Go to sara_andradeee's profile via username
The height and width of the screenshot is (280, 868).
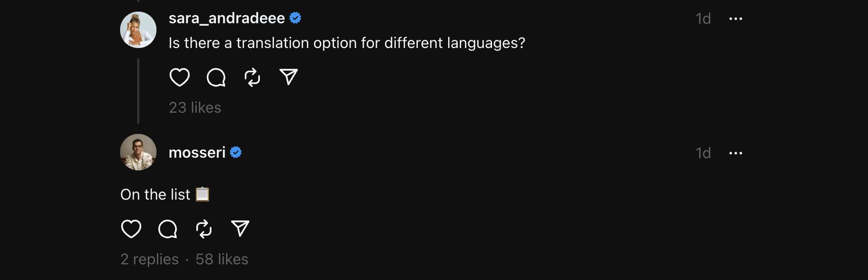(227, 18)
